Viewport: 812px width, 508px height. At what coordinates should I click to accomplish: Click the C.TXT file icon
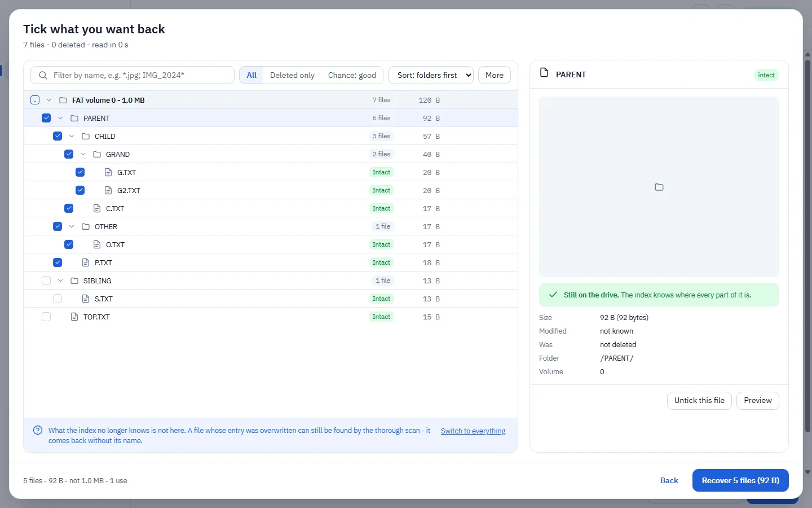tap(97, 208)
